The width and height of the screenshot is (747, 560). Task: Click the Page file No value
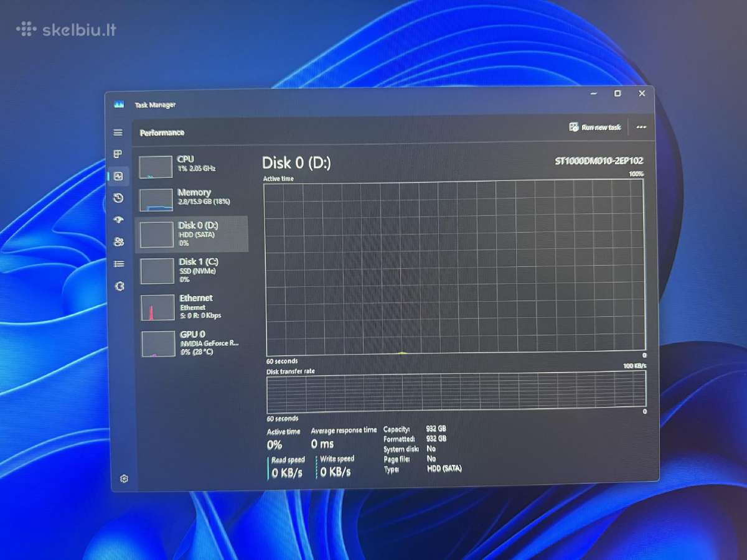click(x=431, y=459)
